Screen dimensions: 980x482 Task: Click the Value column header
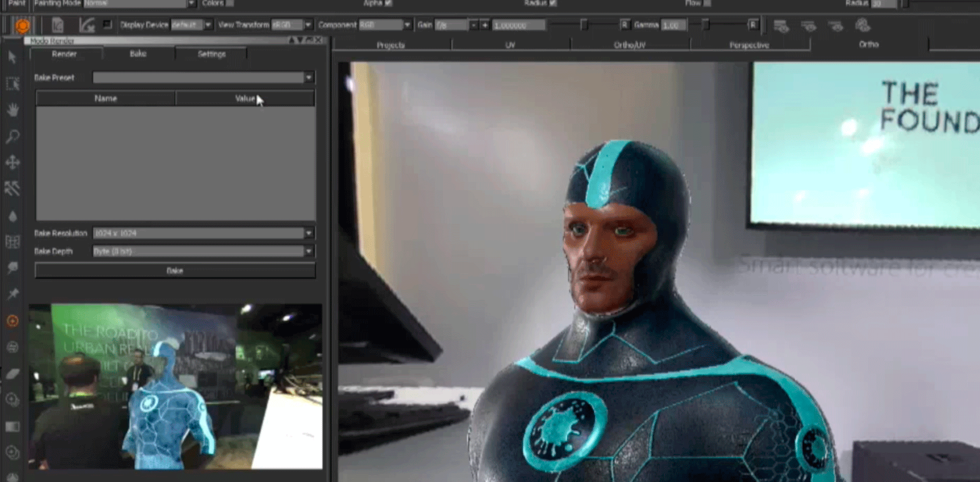coord(245,98)
